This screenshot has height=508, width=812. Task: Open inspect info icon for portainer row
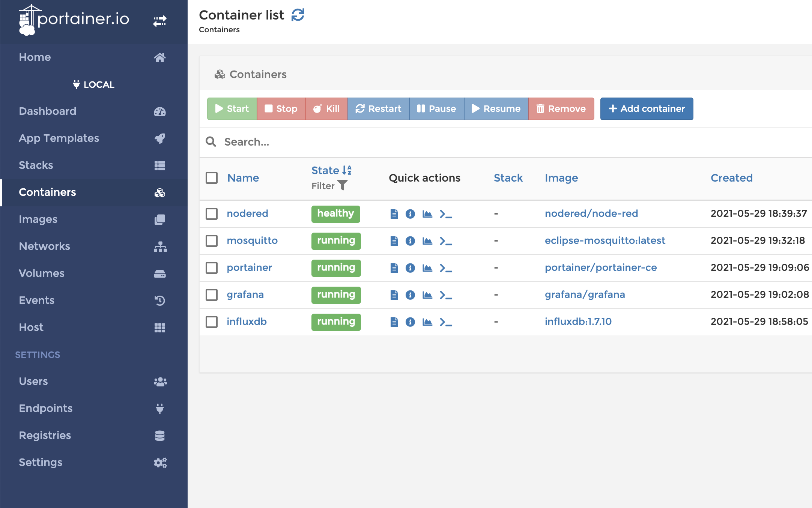pos(410,268)
